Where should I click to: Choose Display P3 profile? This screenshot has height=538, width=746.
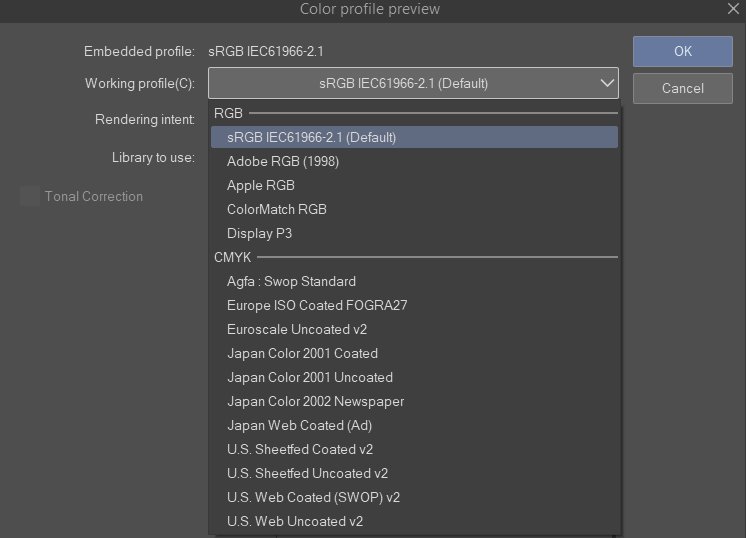(414, 233)
